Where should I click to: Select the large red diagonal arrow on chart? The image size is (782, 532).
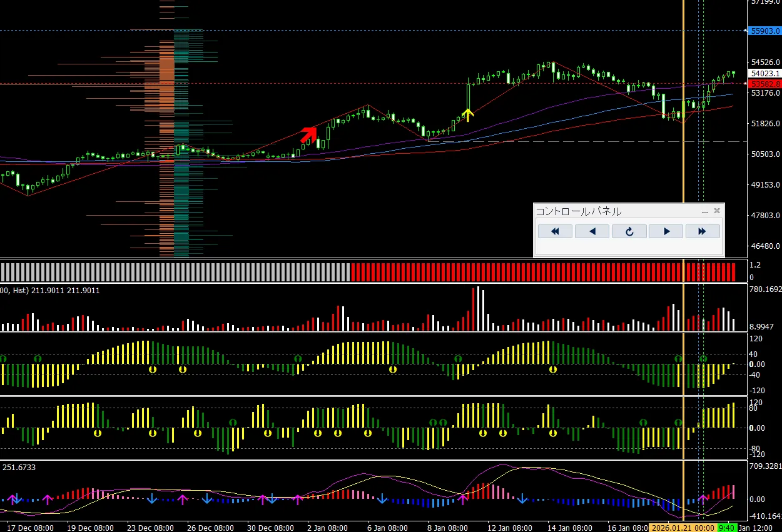308,134
